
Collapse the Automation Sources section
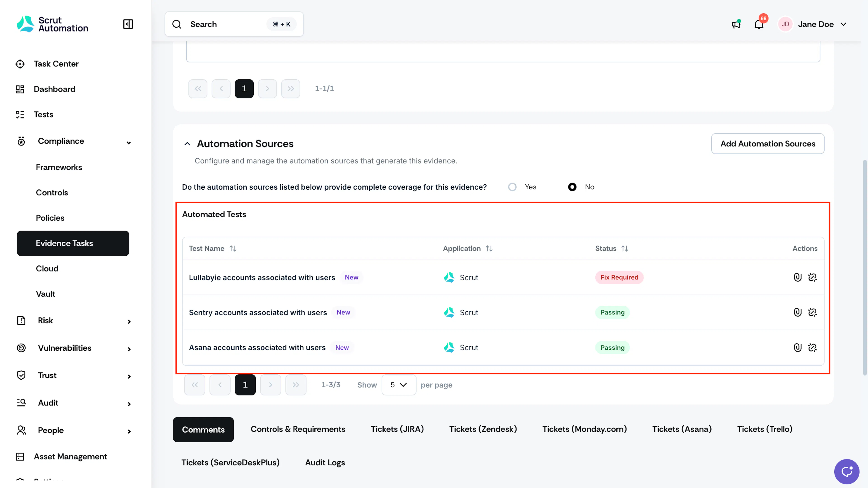(x=187, y=144)
